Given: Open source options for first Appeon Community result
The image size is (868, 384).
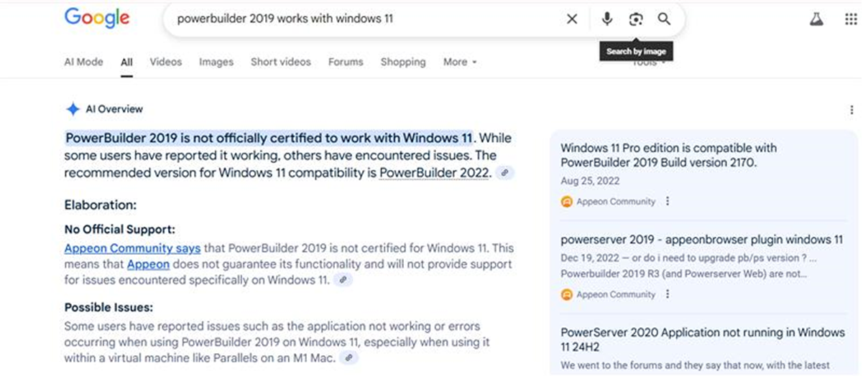Looking at the screenshot, I should click(x=668, y=202).
